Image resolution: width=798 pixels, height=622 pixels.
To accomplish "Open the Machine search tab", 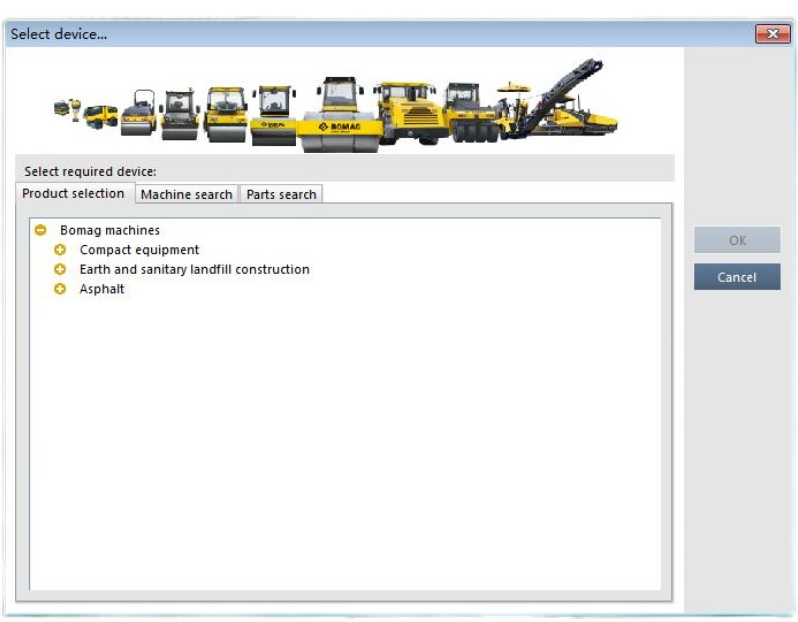I will [x=186, y=194].
